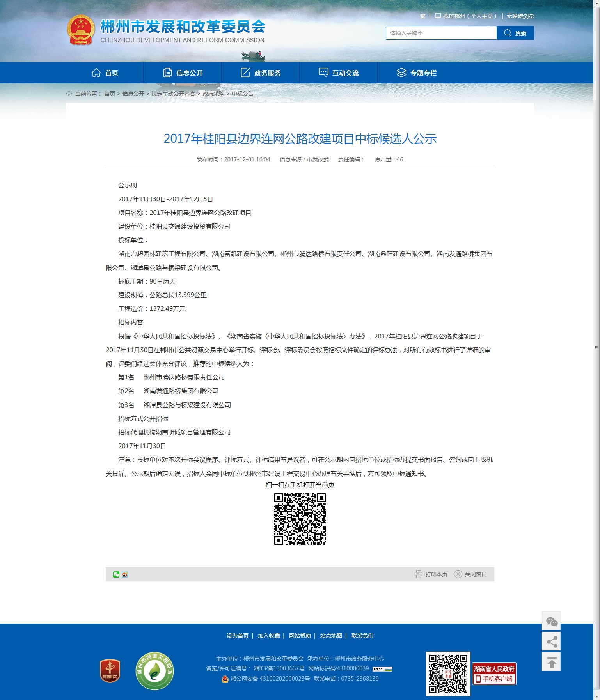The width and height of the screenshot is (600, 700).
Task: Open 无障碍浏览 accessibility link
Action: coord(520,16)
